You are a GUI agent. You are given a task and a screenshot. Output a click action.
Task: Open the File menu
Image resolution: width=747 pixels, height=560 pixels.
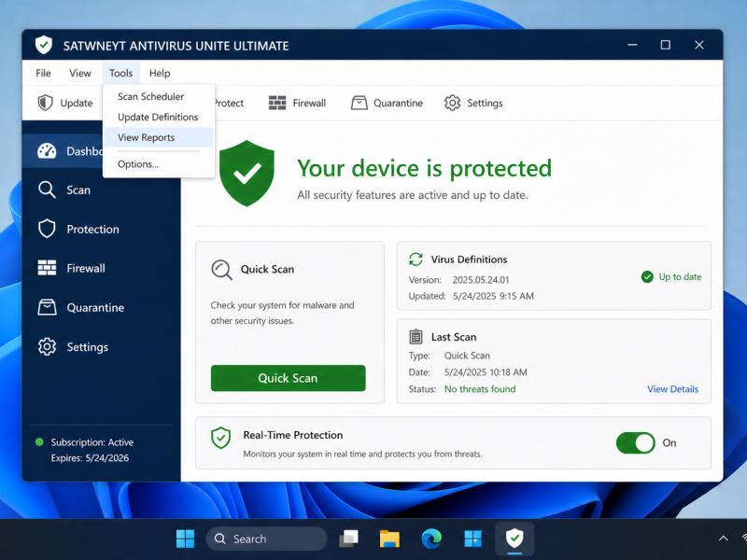point(43,74)
